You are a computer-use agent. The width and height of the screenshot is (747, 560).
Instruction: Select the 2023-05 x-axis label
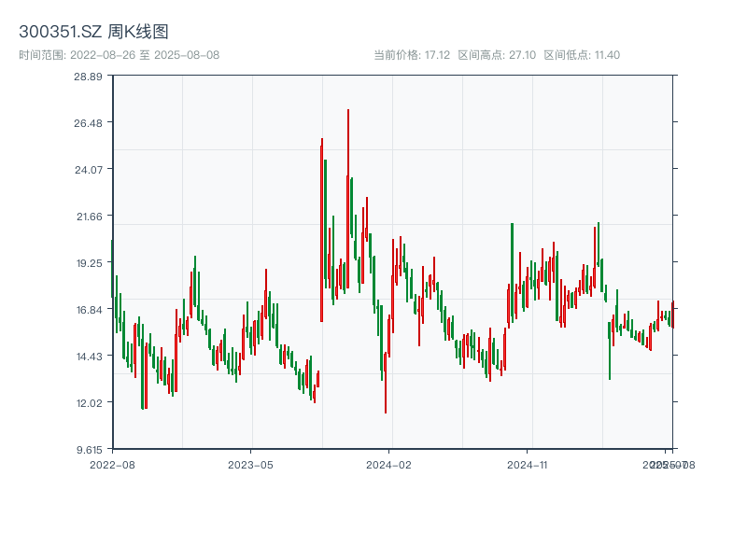pos(249,463)
